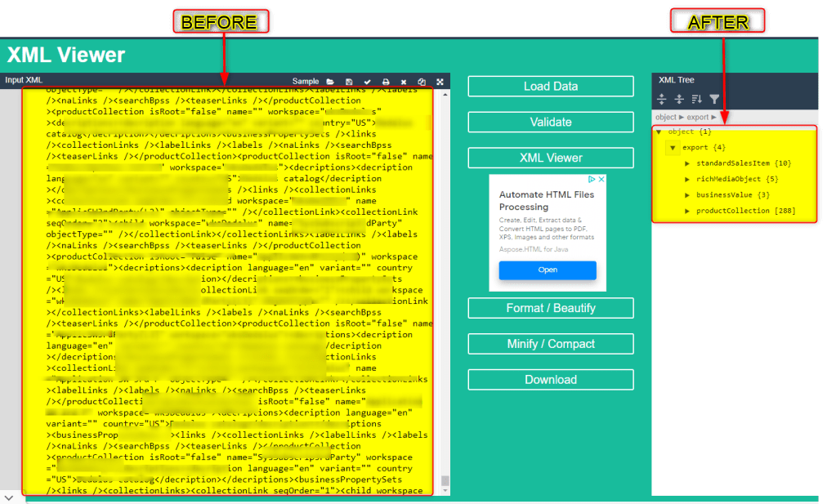
Task: Toggle fullscreen for the Input XML editor
Action: coord(440,82)
